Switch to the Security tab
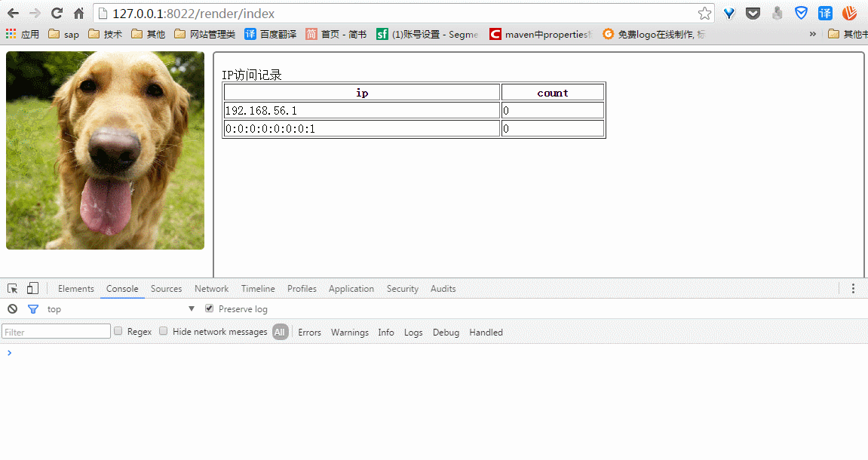Image resolution: width=868 pixels, height=460 pixels. pos(403,288)
